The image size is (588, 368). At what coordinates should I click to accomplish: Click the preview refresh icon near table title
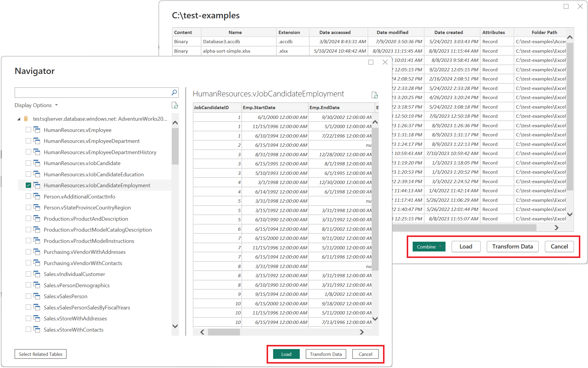374,95
